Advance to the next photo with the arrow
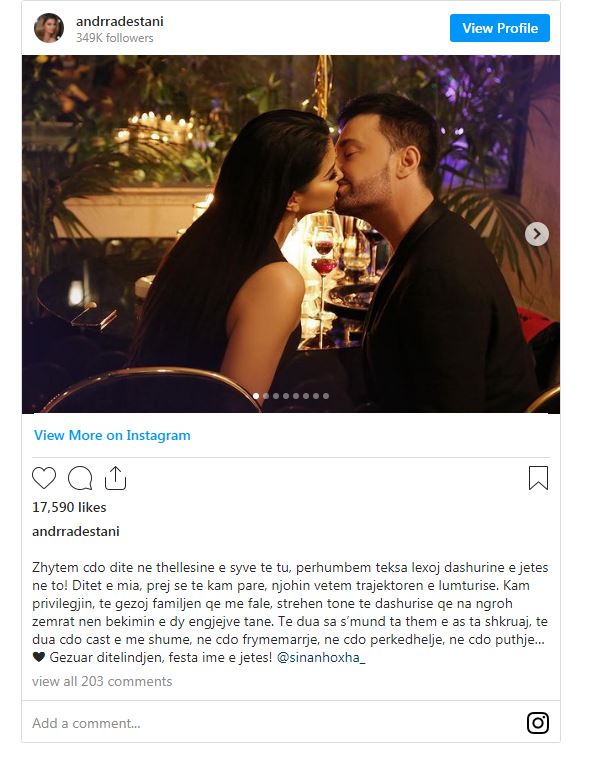Image resolution: width=612 pixels, height=762 pixels. pos(537,234)
